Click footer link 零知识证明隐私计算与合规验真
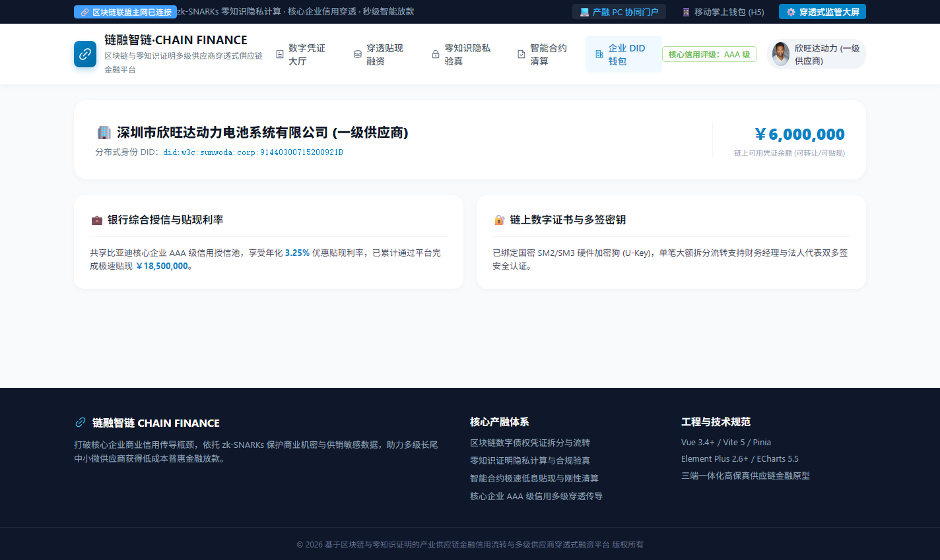Image resolution: width=940 pixels, height=560 pixels. coord(530,460)
